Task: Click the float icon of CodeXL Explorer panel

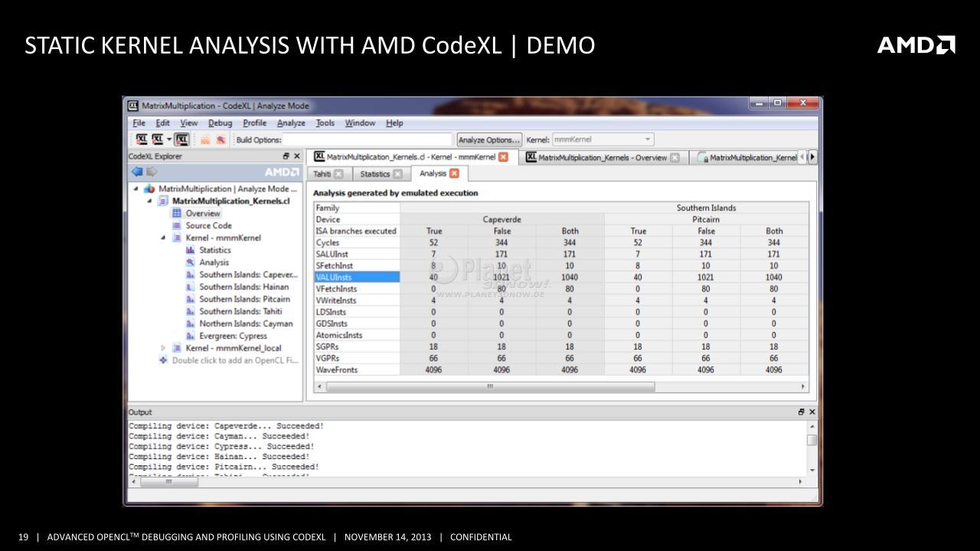Action: [286, 156]
